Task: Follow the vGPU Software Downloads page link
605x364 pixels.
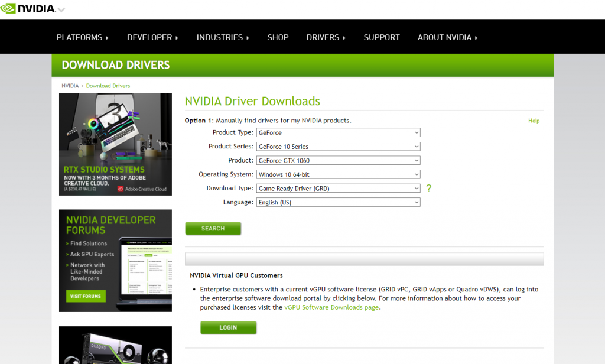Action: 331,307
